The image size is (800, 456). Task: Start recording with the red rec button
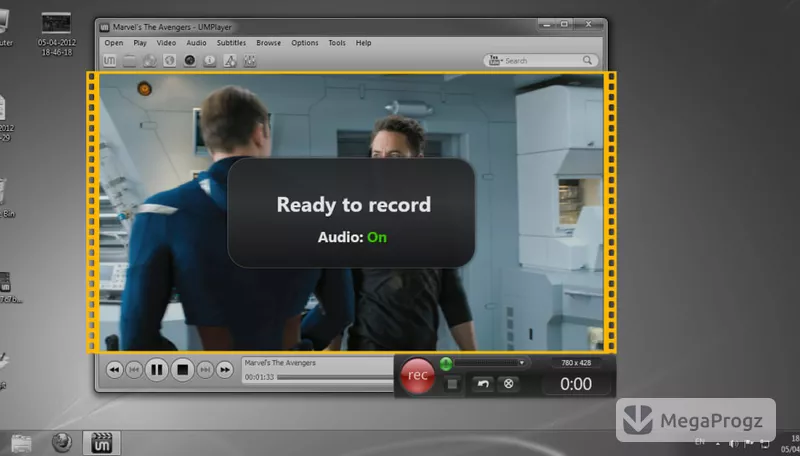[417, 376]
